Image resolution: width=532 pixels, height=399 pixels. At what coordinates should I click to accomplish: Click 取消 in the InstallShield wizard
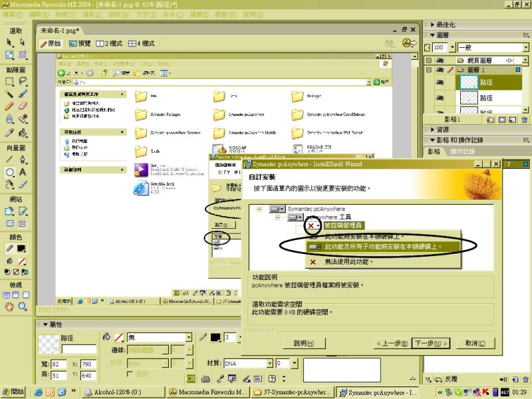(x=475, y=343)
